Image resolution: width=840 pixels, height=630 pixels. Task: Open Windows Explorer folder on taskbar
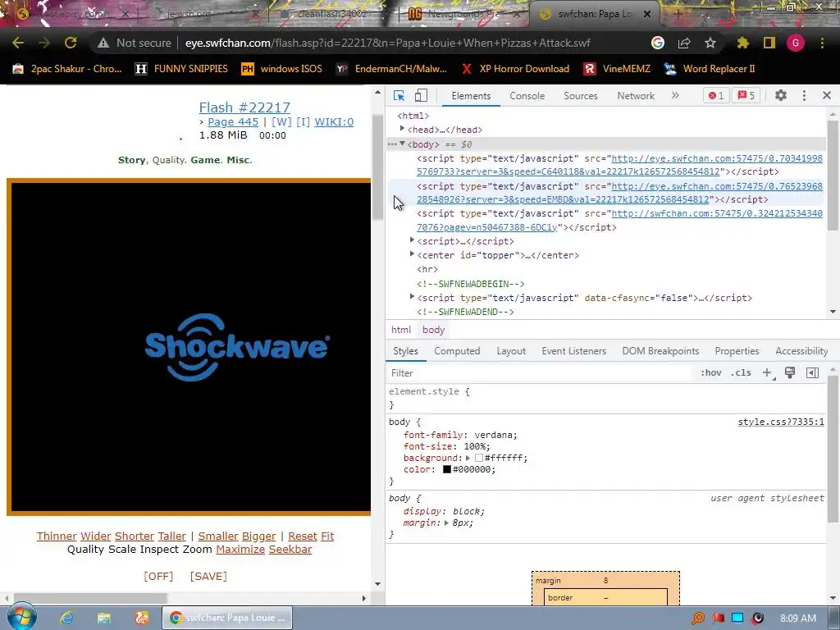(x=104, y=618)
